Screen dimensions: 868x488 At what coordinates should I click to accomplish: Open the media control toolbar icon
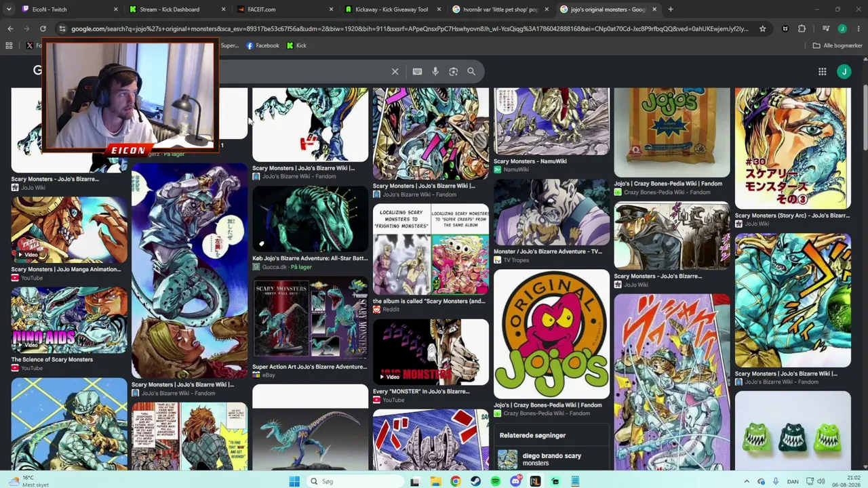pos(825,28)
